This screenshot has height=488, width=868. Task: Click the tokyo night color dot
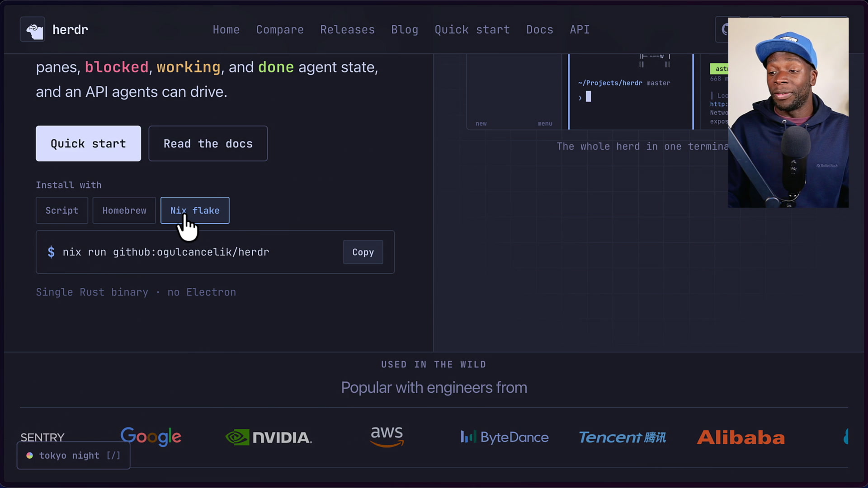tap(29, 455)
